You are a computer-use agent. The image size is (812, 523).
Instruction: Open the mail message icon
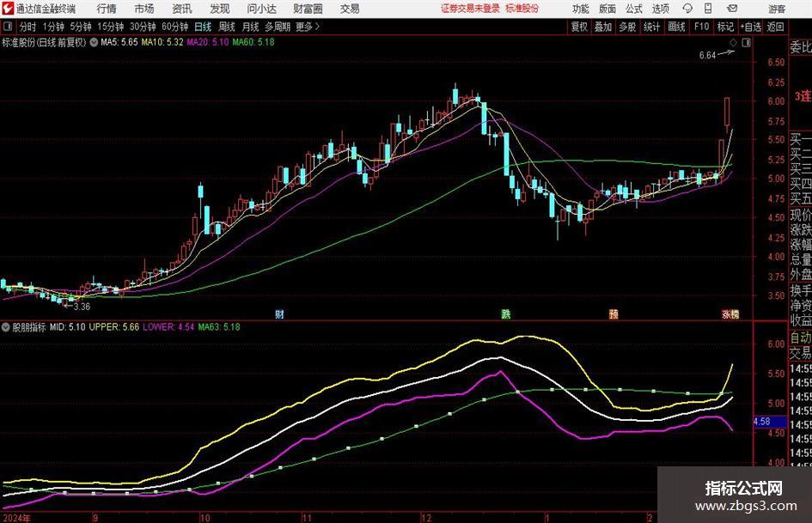pyautogui.click(x=732, y=9)
